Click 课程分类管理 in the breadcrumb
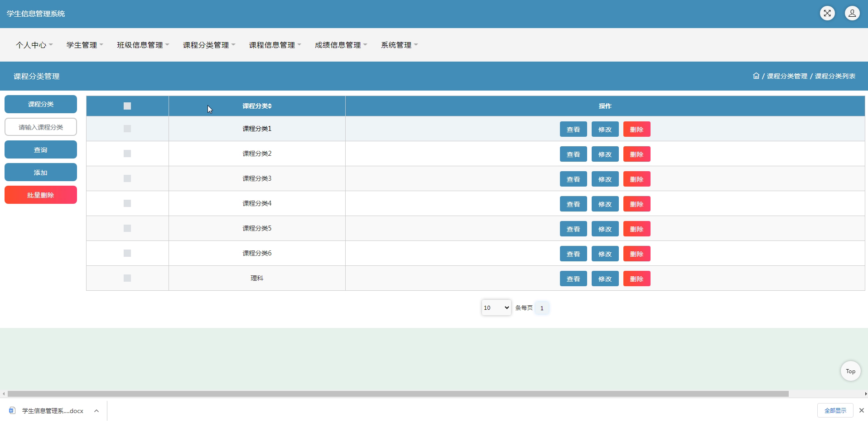Image resolution: width=868 pixels, height=423 pixels. point(787,76)
